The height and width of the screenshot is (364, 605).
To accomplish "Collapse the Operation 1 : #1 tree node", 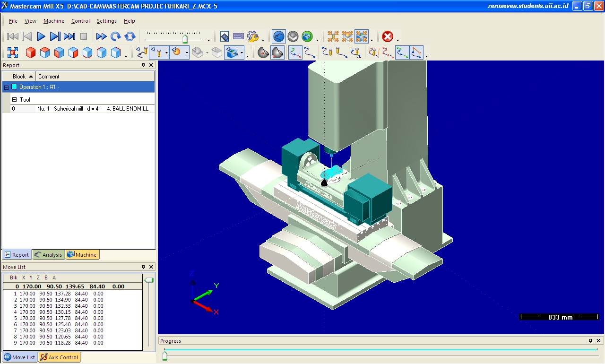I will click(7, 87).
